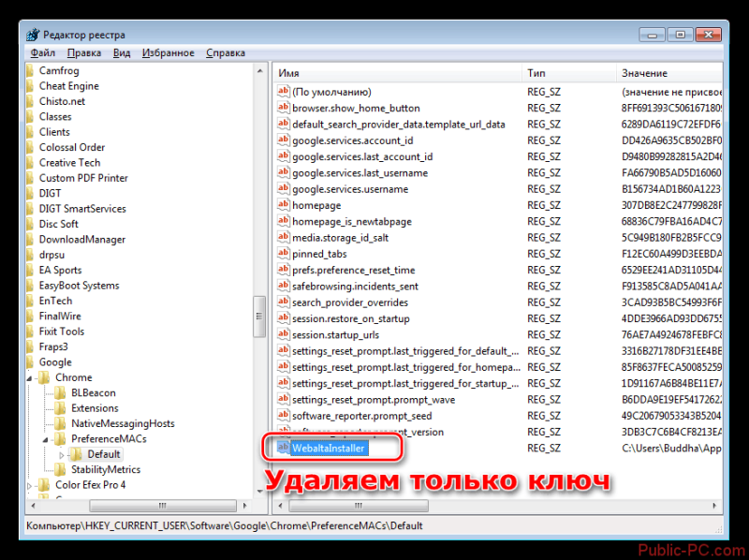Click the Extensions folder icon
The width and height of the screenshot is (749, 560).
[x=60, y=408]
